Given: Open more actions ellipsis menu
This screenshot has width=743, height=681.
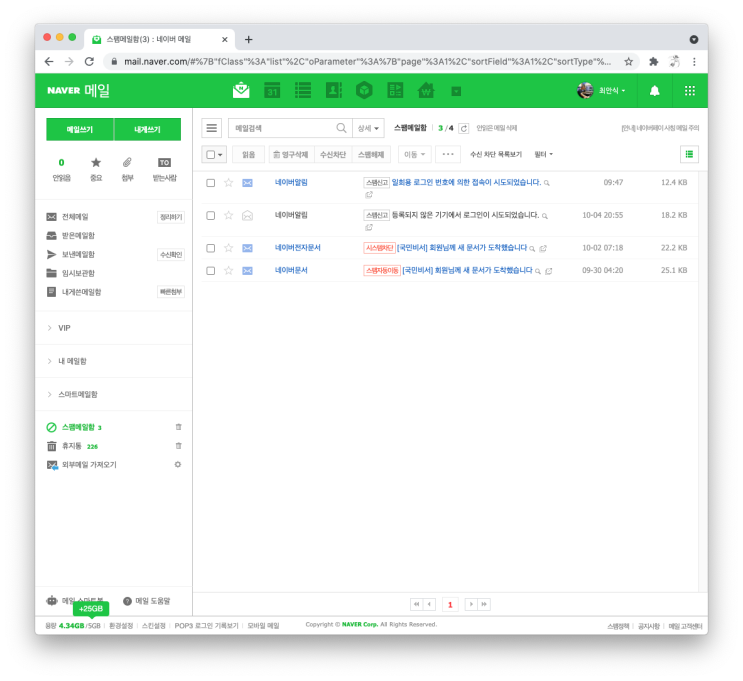Looking at the screenshot, I should [x=448, y=154].
